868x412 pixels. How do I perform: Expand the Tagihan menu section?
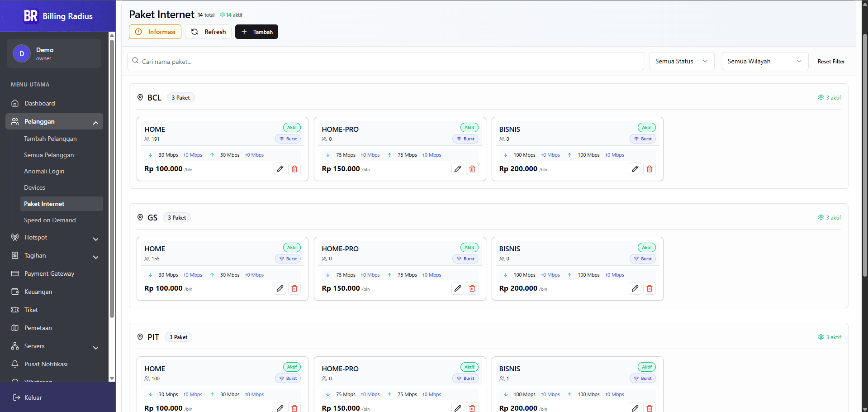tap(54, 255)
